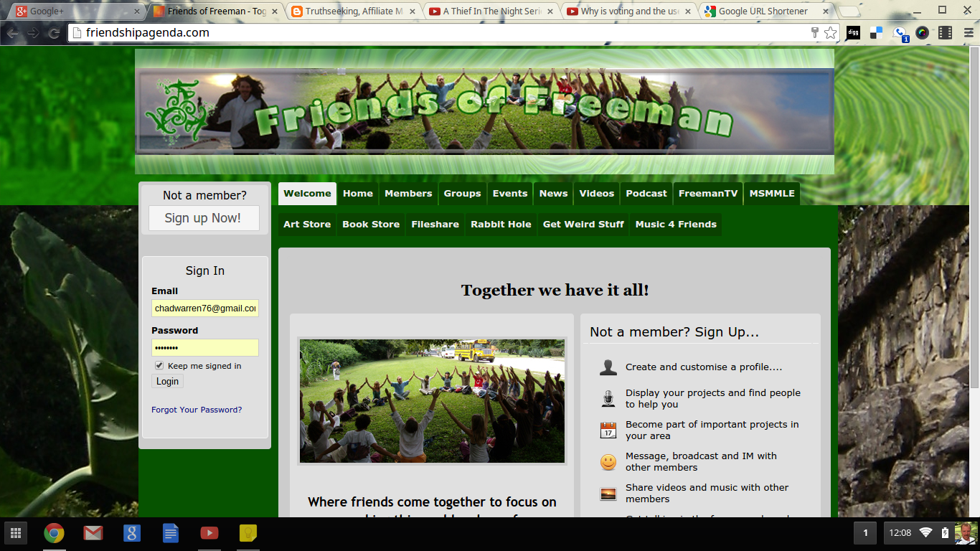Open Google Docs from the shelf
The image size is (980, 551).
point(171,533)
